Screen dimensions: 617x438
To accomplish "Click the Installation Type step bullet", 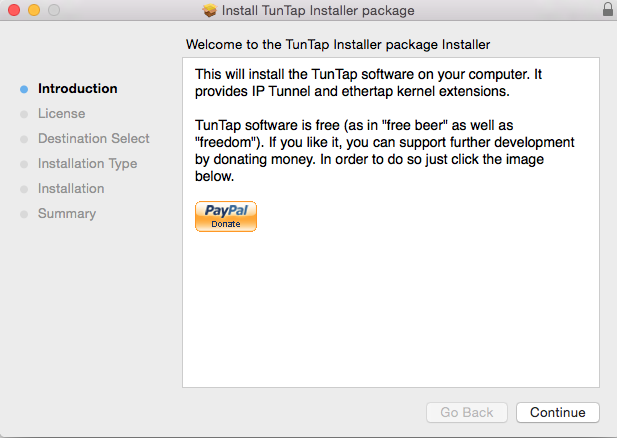I will 24,164.
